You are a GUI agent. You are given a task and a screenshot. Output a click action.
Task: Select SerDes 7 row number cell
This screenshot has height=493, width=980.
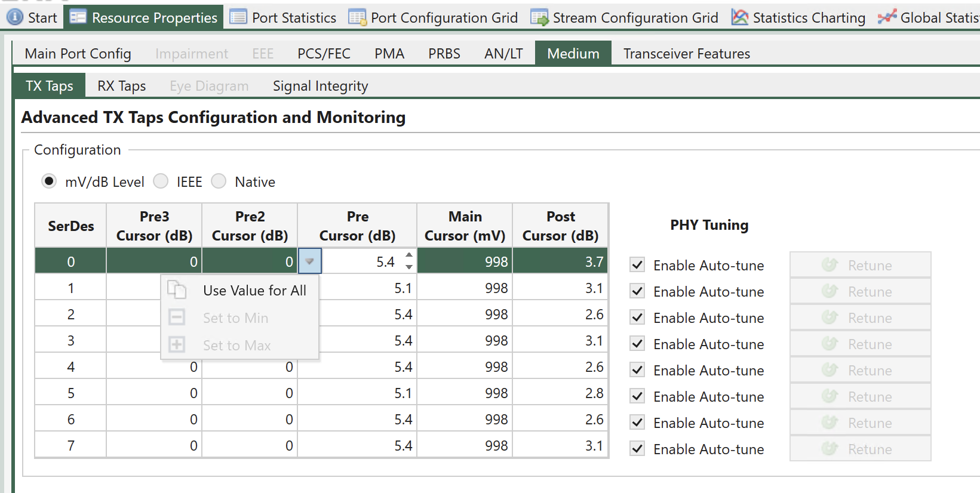71,445
